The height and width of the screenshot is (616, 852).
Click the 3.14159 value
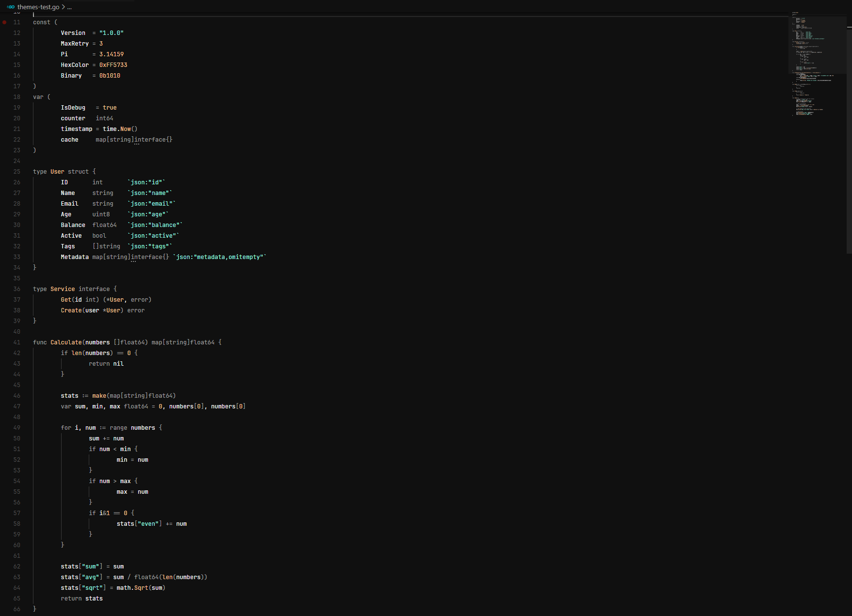(x=112, y=54)
